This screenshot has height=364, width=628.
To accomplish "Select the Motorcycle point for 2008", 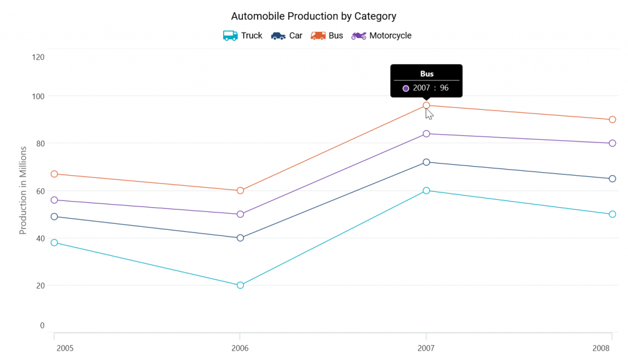I will [612, 143].
